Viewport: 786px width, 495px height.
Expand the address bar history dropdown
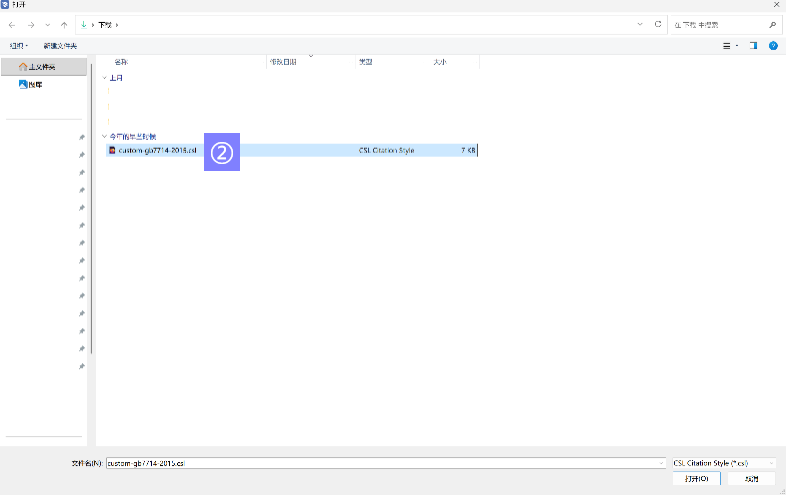tap(640, 23)
